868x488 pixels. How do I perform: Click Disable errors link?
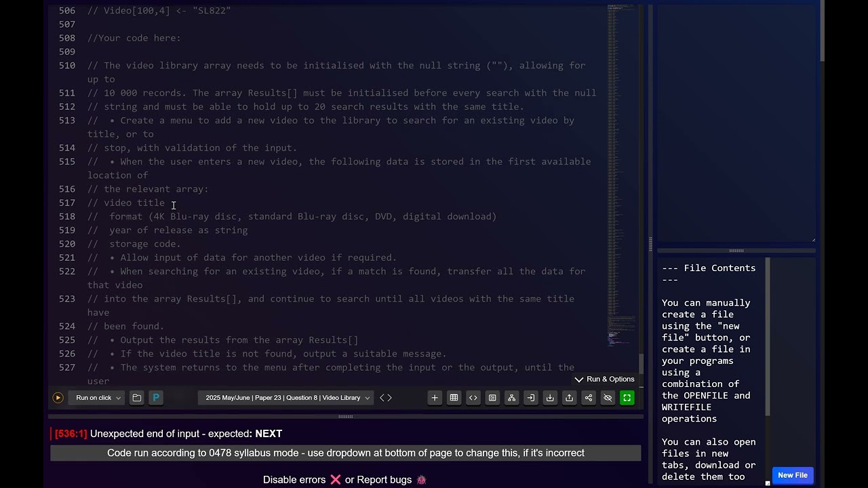302,480
